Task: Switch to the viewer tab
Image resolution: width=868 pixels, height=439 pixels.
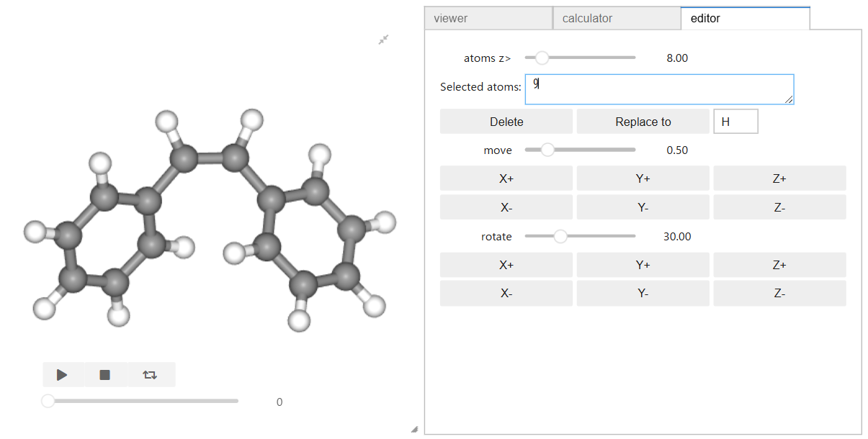Action: tap(488, 18)
